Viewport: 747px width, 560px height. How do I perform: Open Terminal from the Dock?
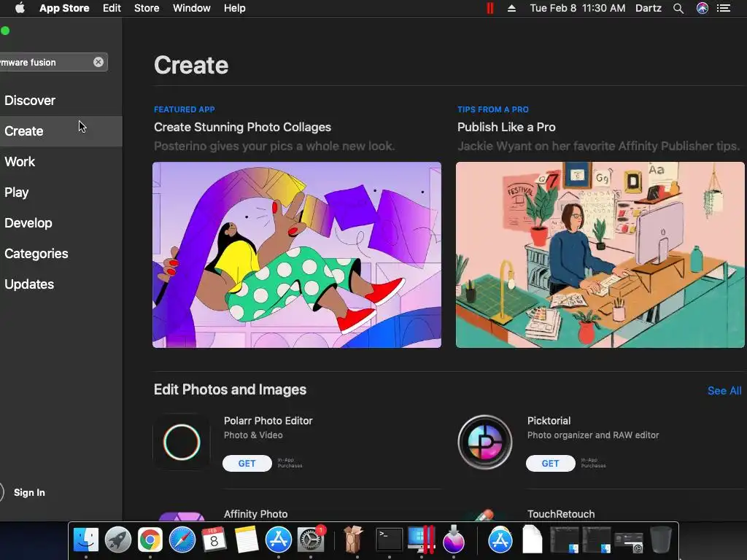point(390,540)
